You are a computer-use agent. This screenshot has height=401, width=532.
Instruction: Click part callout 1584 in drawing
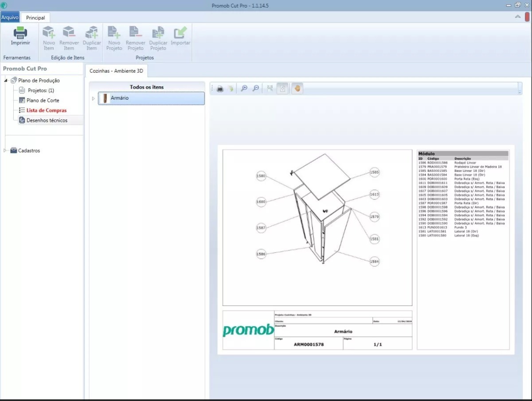click(x=375, y=261)
